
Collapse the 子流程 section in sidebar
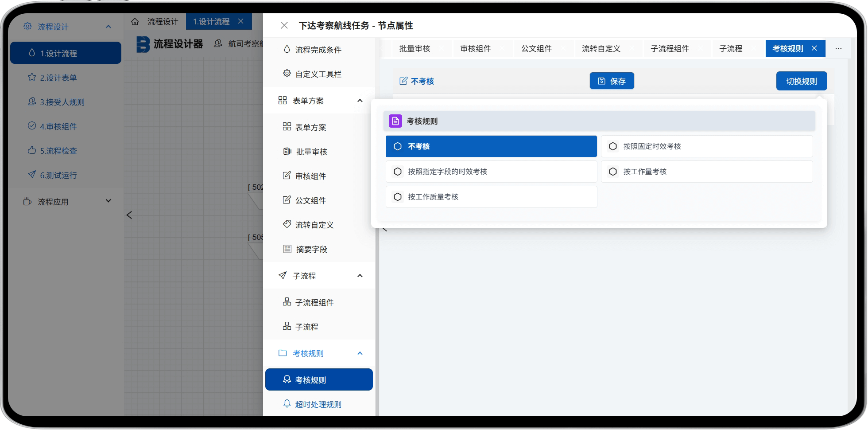coord(360,276)
